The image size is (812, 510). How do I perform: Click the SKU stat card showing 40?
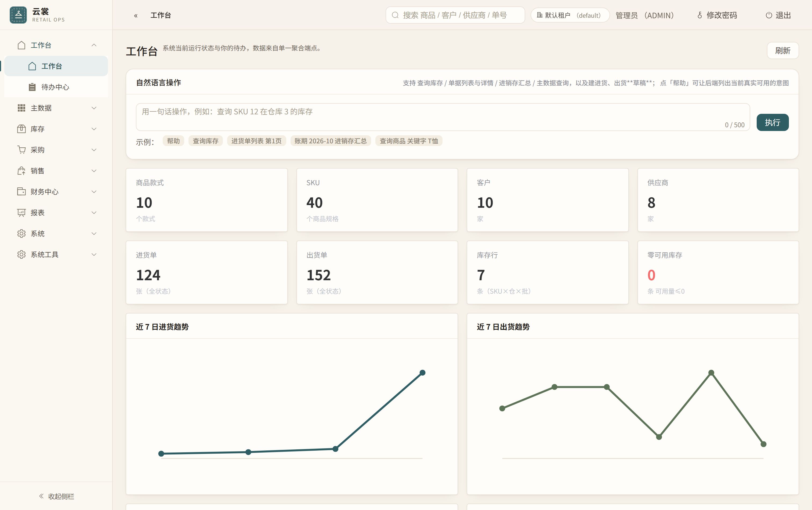tap(377, 200)
